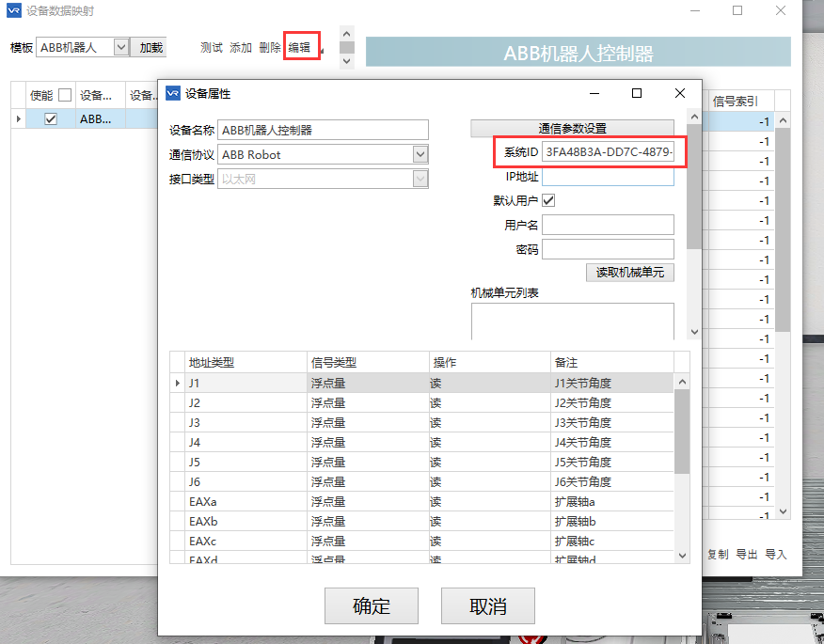Click 删除 in the toolbar
The width and height of the screenshot is (824, 644).
[x=270, y=48]
